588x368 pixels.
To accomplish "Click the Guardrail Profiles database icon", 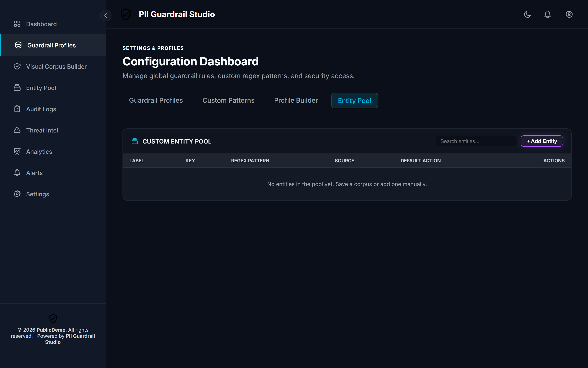I will [18, 45].
